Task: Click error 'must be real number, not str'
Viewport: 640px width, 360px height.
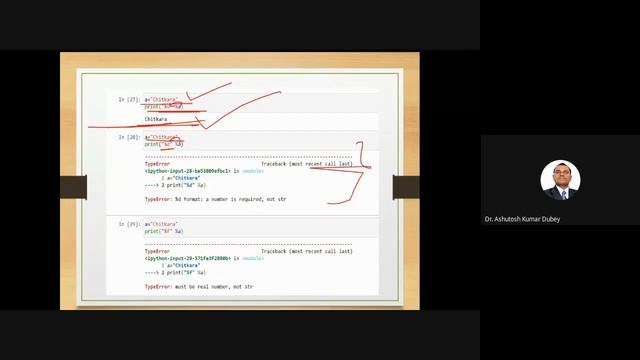Action: click(x=199, y=287)
